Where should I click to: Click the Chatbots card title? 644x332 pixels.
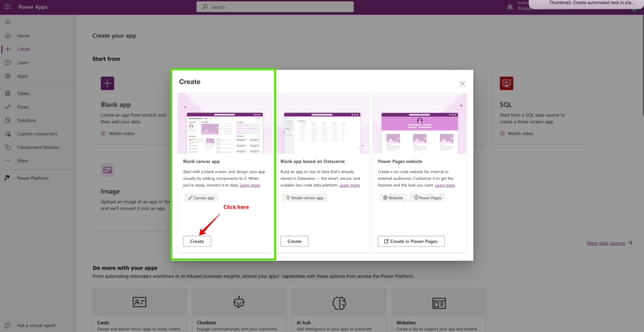(206, 323)
